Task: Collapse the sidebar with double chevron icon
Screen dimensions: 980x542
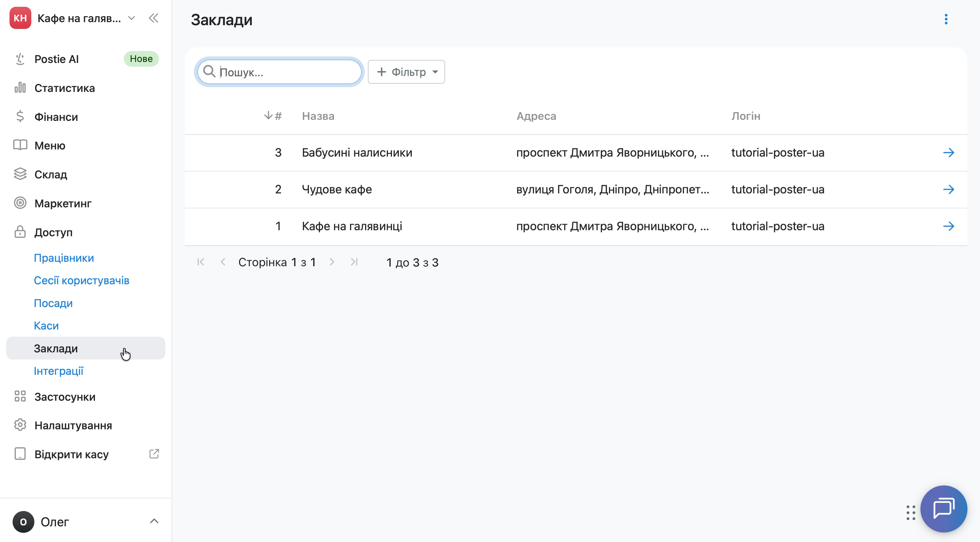Action: click(154, 18)
